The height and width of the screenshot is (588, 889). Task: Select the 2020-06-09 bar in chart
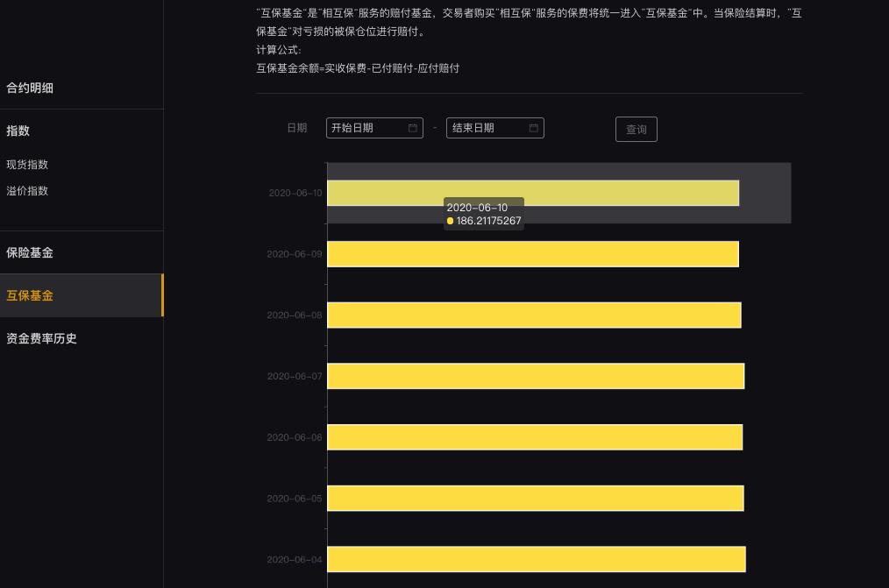point(533,254)
